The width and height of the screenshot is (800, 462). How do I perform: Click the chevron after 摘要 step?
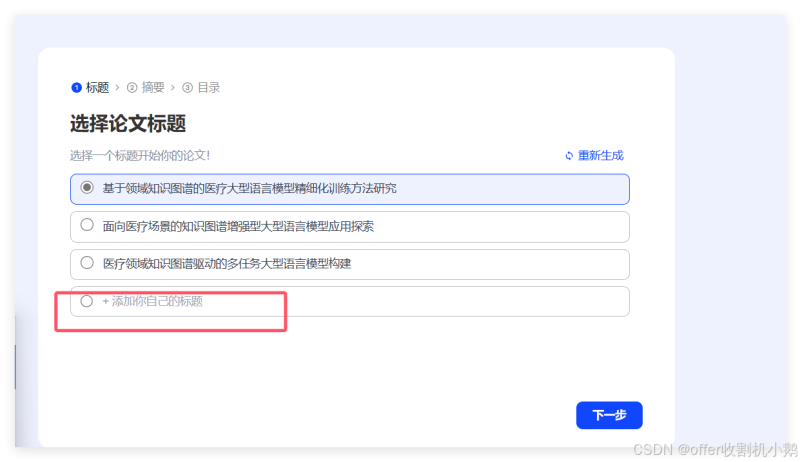point(173,88)
